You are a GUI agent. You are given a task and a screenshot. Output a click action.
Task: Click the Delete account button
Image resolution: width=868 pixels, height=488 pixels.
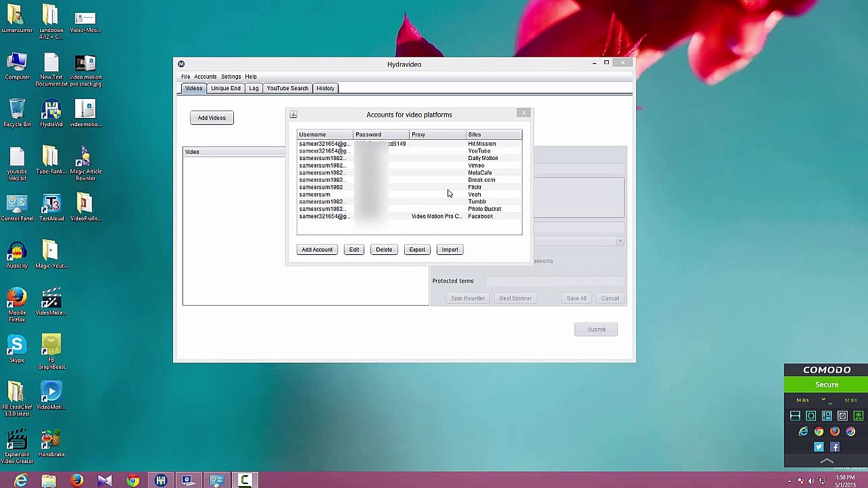coord(384,249)
